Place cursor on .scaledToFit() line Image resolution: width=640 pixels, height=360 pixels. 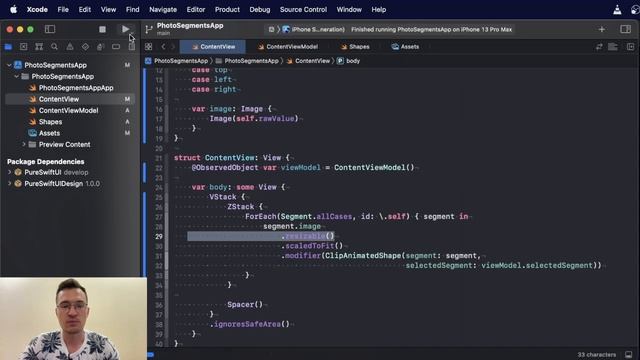pos(312,246)
